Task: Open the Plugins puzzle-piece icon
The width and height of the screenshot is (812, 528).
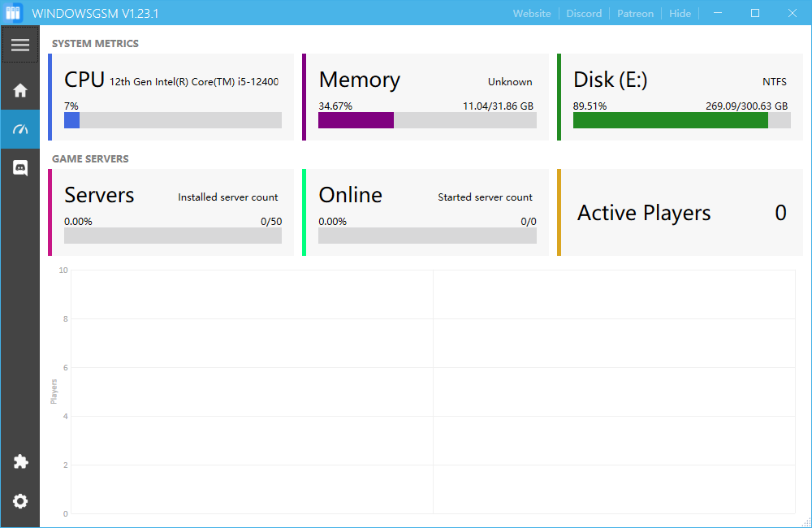Action: [20, 461]
